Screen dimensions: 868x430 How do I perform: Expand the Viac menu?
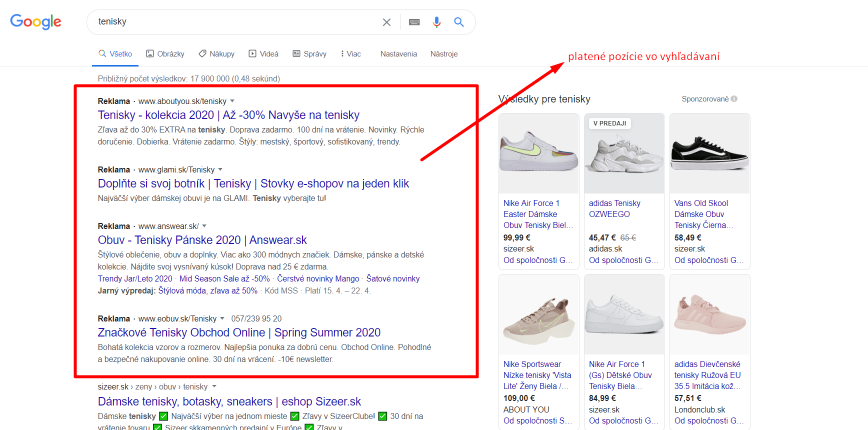(350, 54)
